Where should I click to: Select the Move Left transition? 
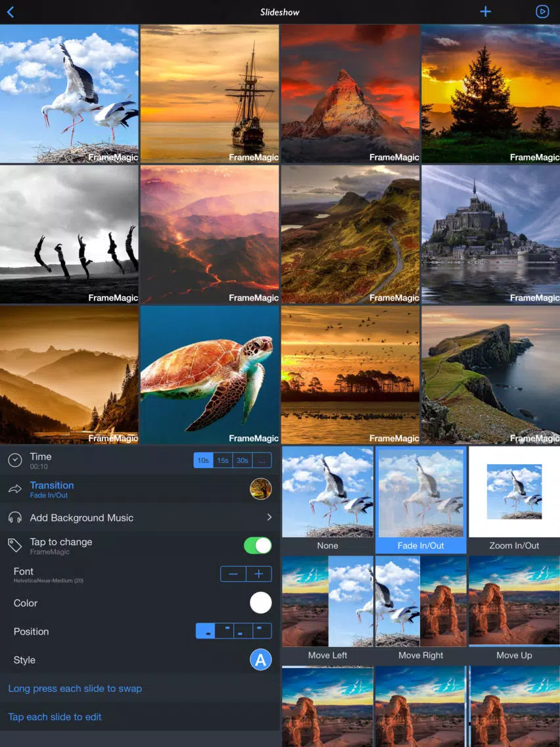click(x=327, y=610)
